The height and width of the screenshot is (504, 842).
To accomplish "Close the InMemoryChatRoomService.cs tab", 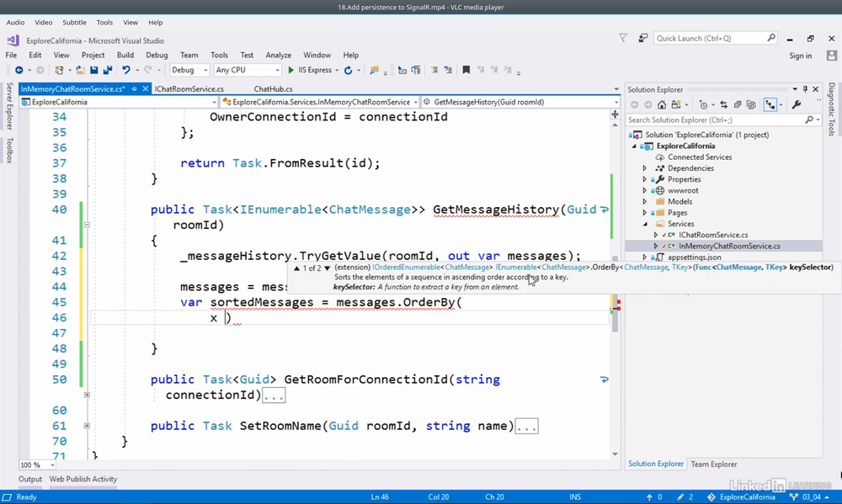I will (146, 89).
